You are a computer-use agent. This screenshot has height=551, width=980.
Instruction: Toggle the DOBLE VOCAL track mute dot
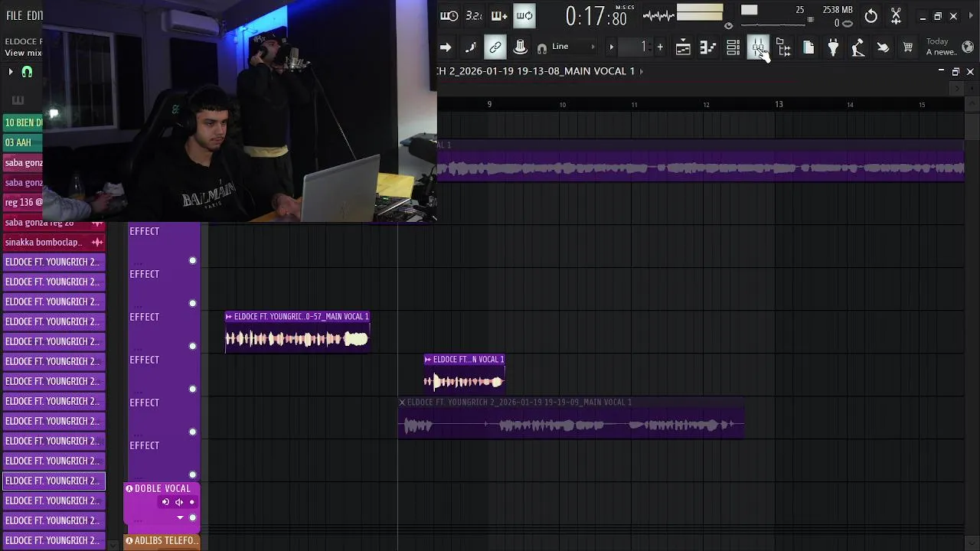(193, 517)
